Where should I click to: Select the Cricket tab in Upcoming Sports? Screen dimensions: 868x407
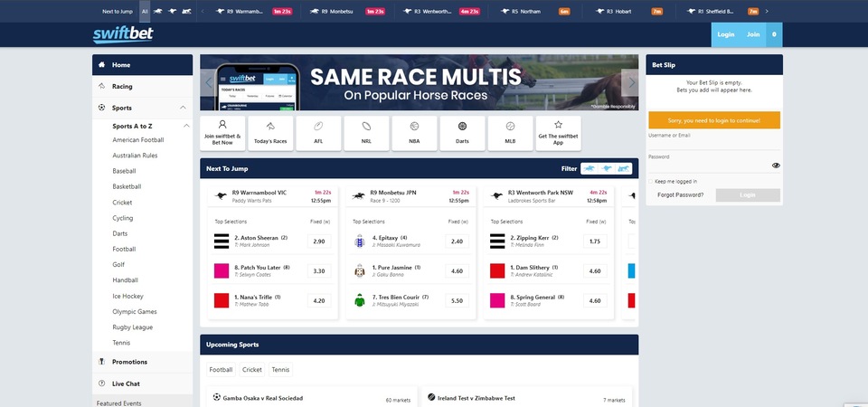(252, 370)
